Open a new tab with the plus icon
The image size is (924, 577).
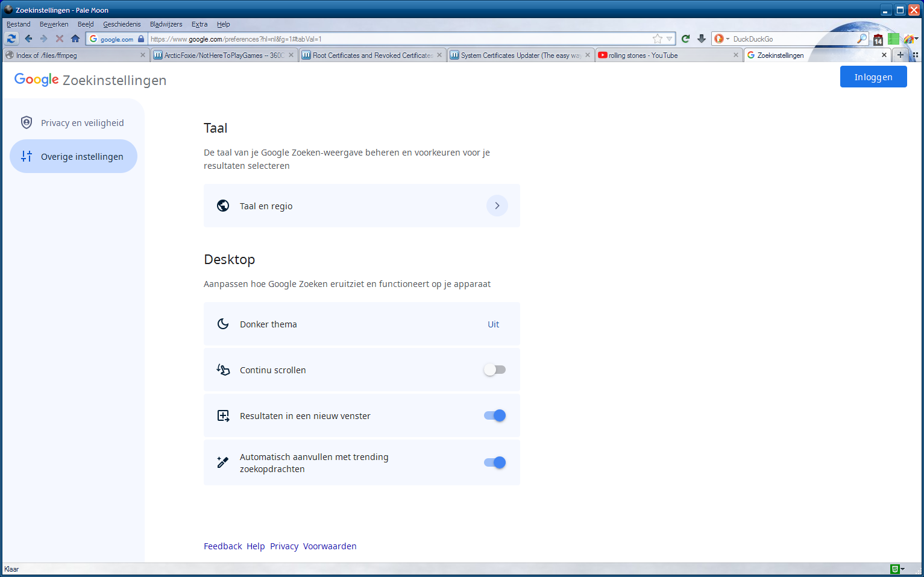900,55
